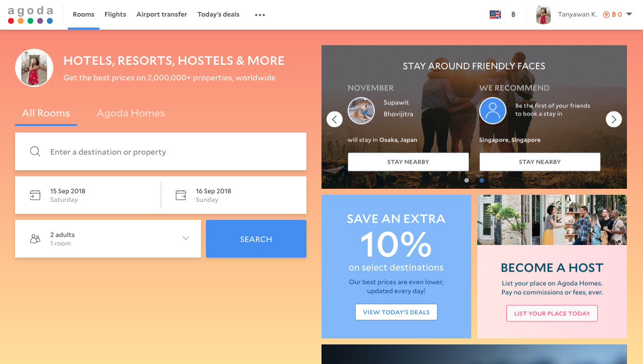
Task: Click LIST YOUR PLACE TODAY button
Action: tap(552, 313)
